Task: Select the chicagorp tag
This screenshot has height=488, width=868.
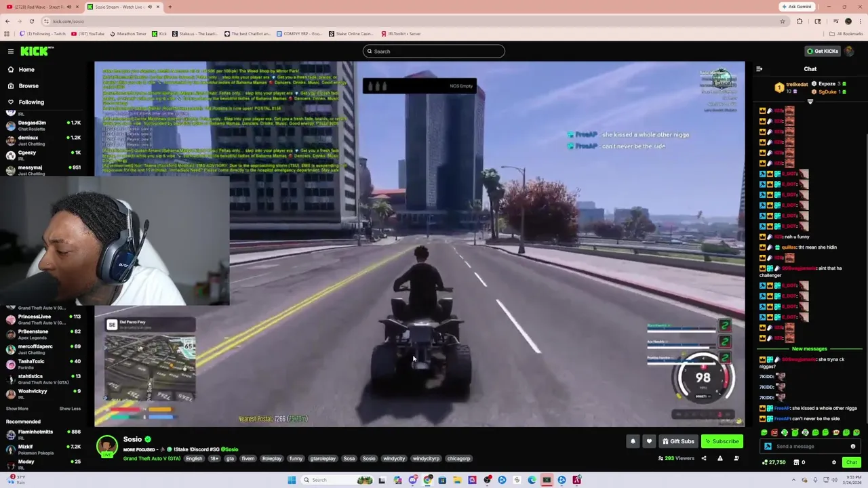Action: click(x=458, y=459)
